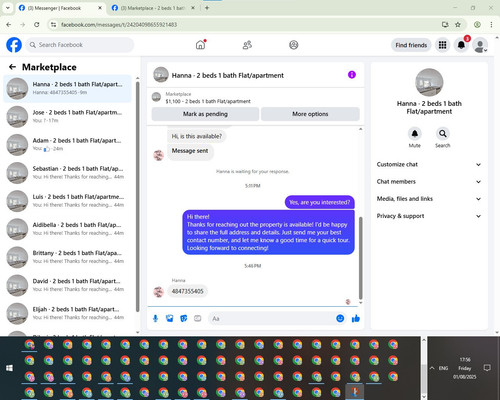Viewport: 500px width, 400px height.
Task: Show hidden system tray icons
Action: coord(432,368)
